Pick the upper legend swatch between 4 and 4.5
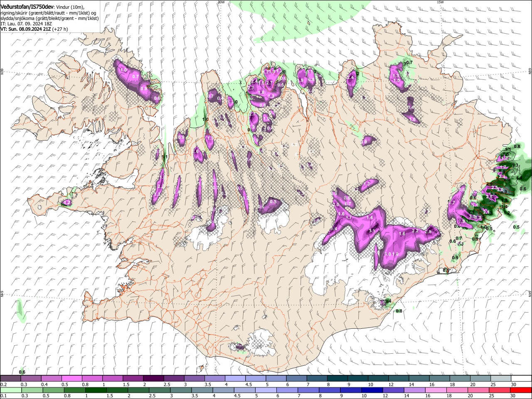The height and width of the screenshot is (399, 532). 235,379
